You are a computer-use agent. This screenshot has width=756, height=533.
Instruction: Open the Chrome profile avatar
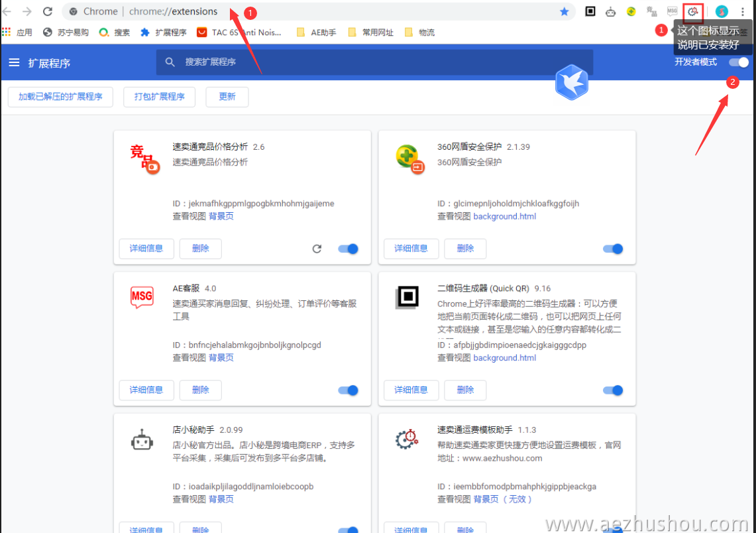[x=722, y=11]
